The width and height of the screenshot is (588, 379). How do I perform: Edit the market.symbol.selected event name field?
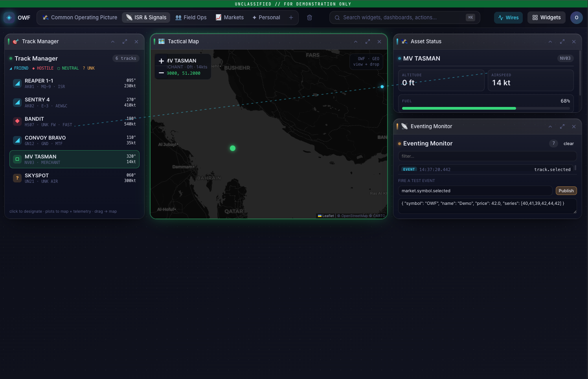click(475, 191)
